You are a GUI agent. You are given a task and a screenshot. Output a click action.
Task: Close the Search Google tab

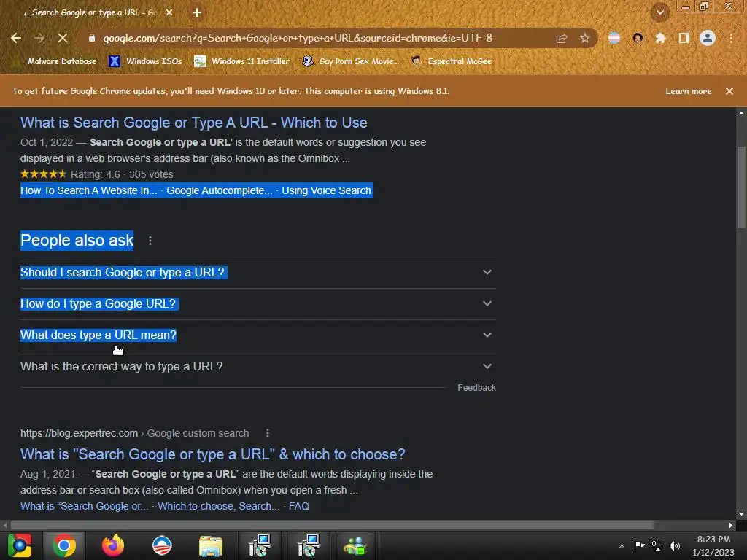[x=169, y=13]
